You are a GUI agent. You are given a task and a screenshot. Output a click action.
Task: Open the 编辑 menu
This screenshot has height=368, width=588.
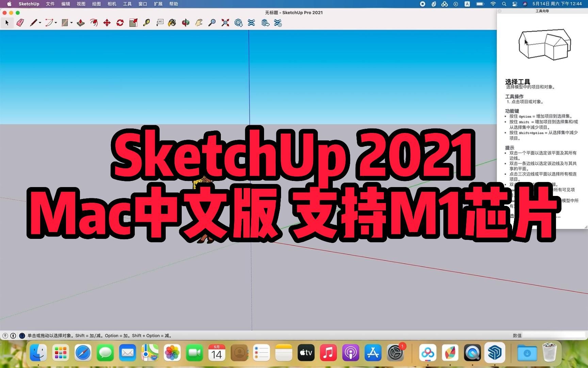click(x=66, y=4)
